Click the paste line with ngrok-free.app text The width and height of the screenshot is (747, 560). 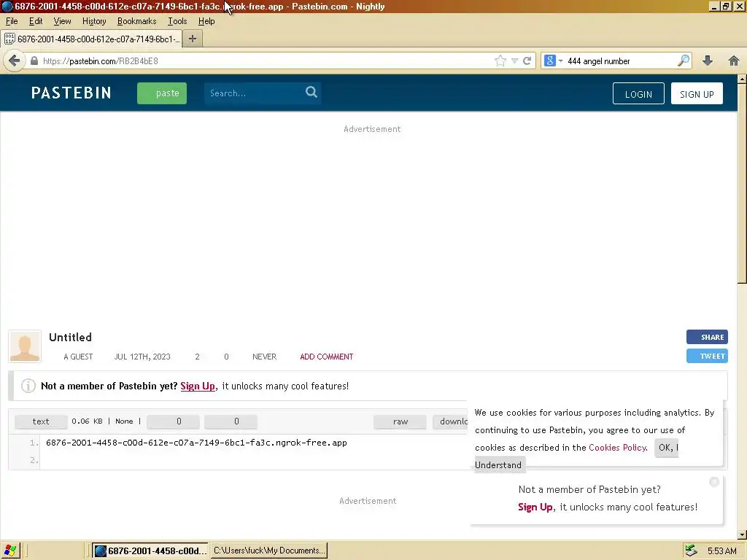(196, 443)
